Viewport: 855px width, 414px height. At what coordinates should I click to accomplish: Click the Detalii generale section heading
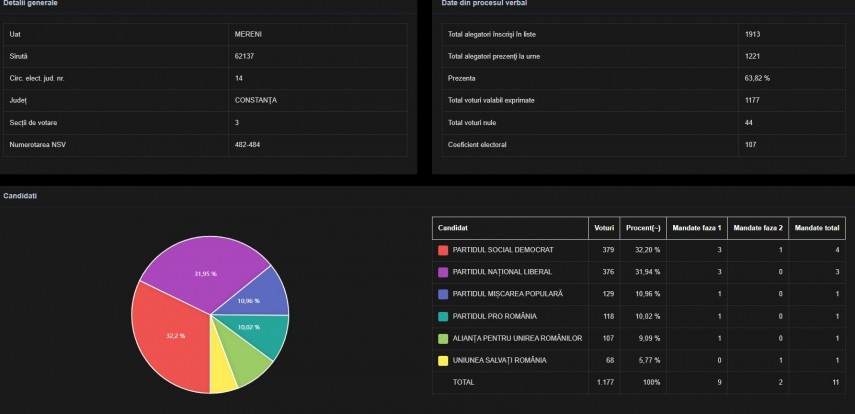[x=31, y=3]
